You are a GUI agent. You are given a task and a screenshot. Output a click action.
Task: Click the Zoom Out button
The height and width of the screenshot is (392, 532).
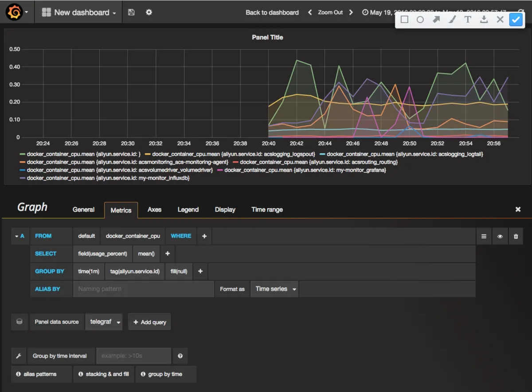pyautogui.click(x=330, y=12)
